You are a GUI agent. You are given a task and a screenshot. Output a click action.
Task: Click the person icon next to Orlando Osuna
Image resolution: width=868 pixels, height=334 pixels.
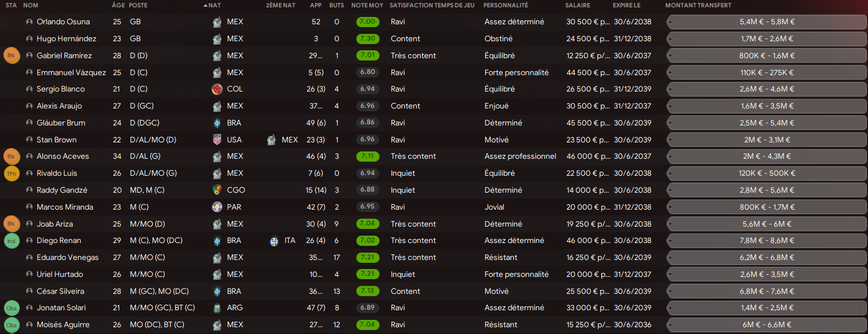tap(29, 22)
